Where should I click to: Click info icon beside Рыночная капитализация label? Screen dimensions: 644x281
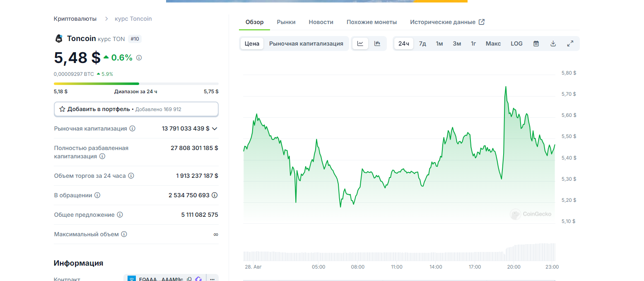[x=133, y=128]
